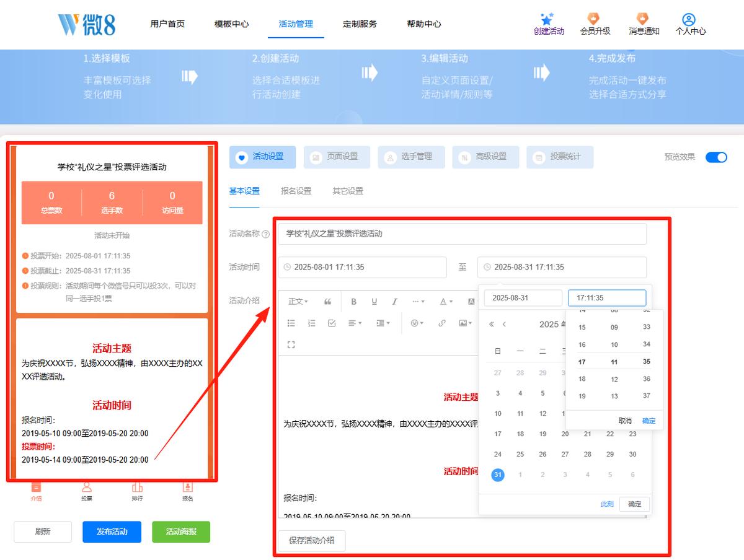Apply underline with the U icon
This screenshot has width=744, height=560.
[x=374, y=302]
